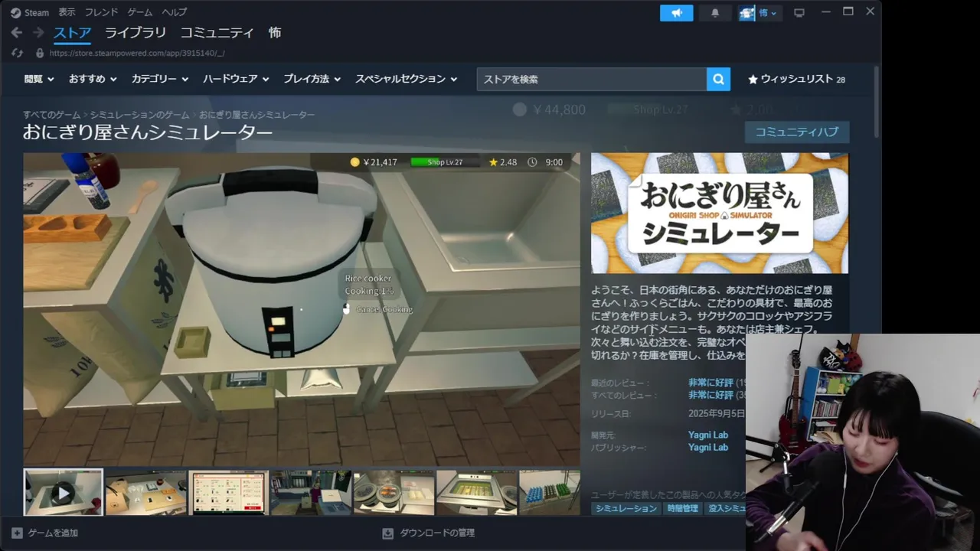Open the おにぎり屋さんシミュレーター breadcrumb
The image size is (980, 551).
(x=256, y=115)
